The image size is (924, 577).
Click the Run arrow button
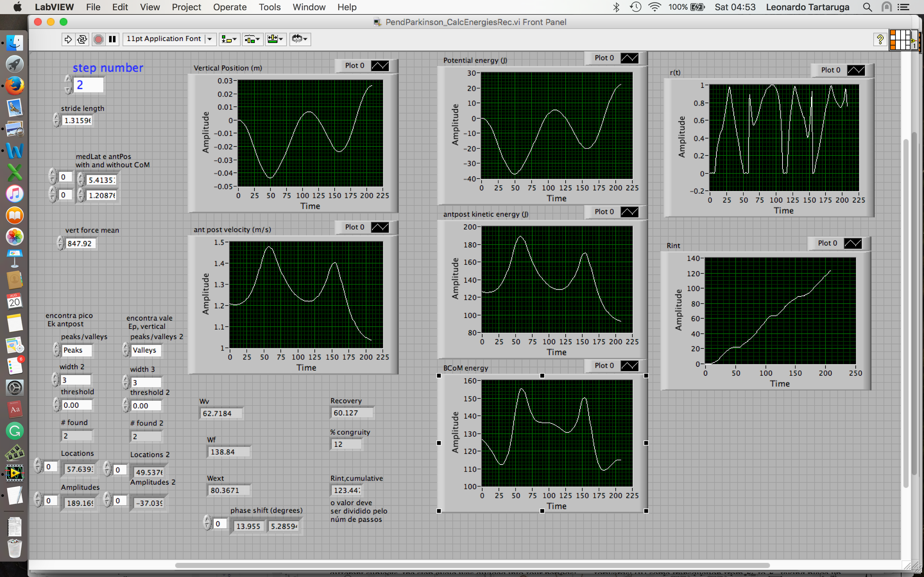68,39
